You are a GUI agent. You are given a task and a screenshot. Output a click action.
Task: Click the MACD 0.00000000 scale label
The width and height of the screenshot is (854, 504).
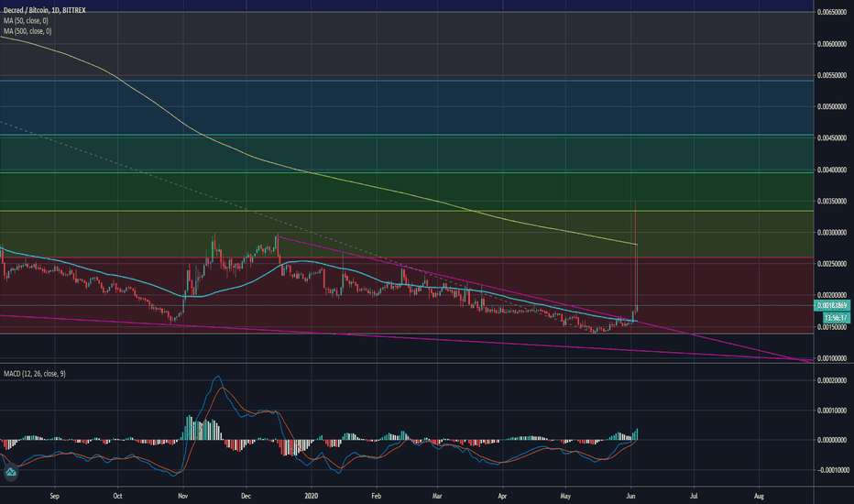(832, 440)
